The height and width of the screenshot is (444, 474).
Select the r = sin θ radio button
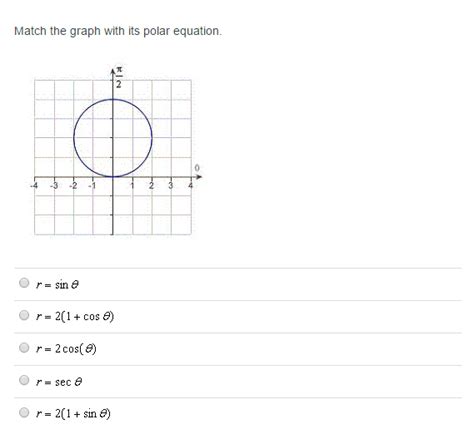(24, 283)
